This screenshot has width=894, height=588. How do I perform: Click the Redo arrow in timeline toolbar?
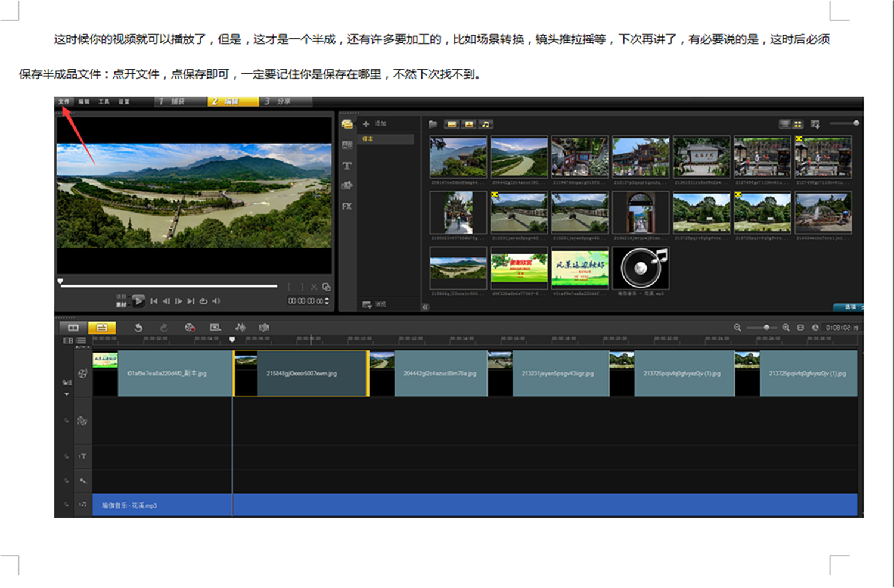click(x=164, y=327)
